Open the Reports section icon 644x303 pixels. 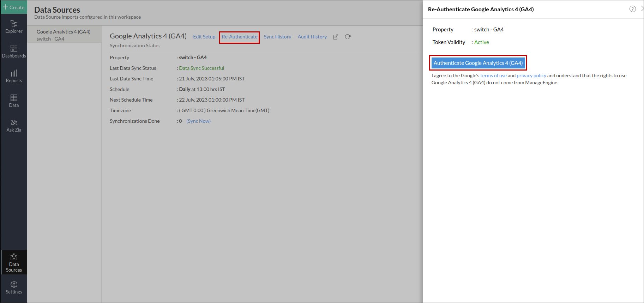(x=14, y=76)
